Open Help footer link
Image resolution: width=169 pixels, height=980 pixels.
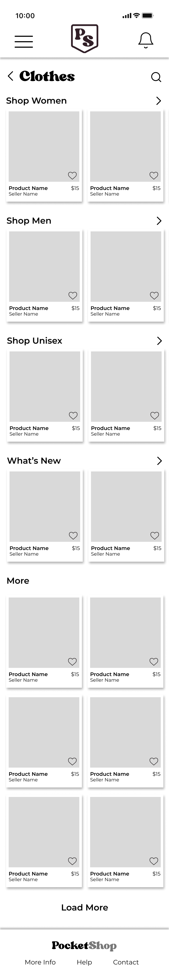84,962
